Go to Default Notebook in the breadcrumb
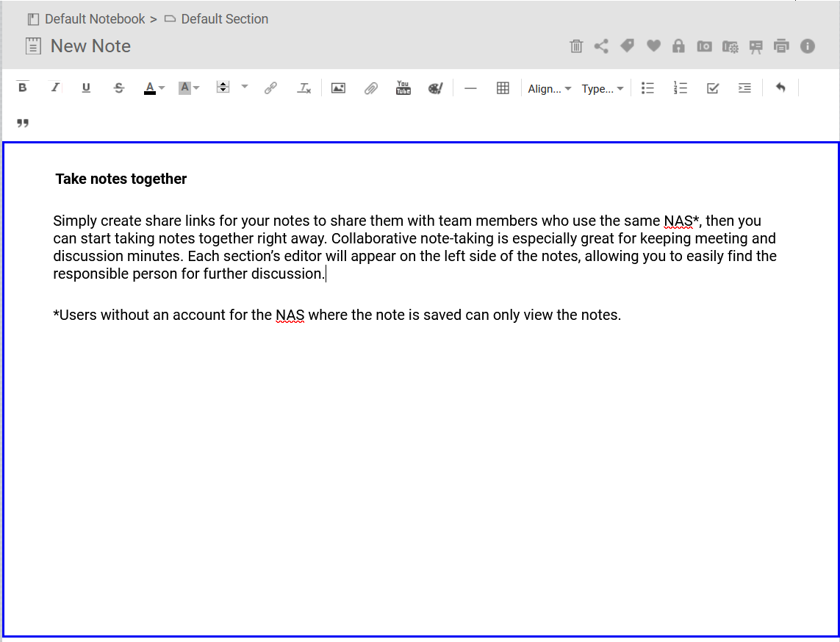 point(95,19)
